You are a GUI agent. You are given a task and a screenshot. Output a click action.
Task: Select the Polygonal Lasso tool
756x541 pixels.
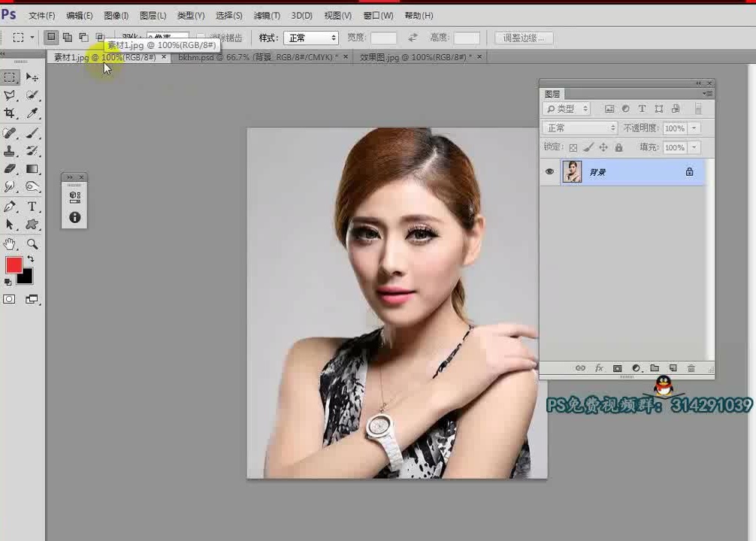[10, 95]
